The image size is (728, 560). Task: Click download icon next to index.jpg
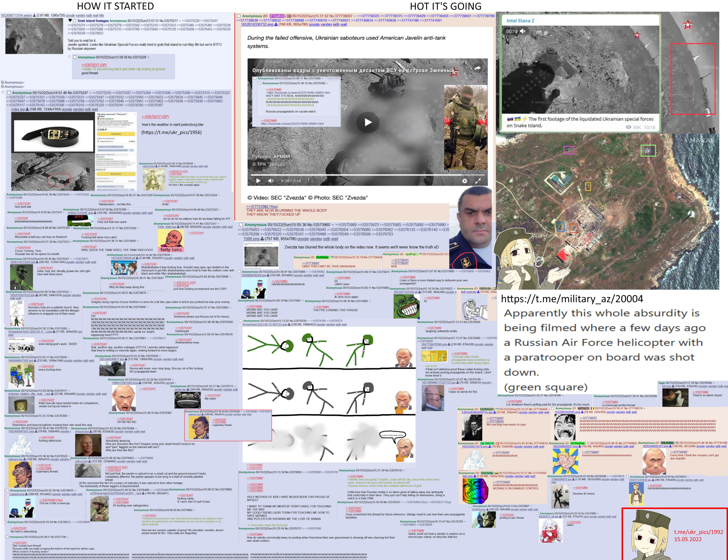(27, 109)
